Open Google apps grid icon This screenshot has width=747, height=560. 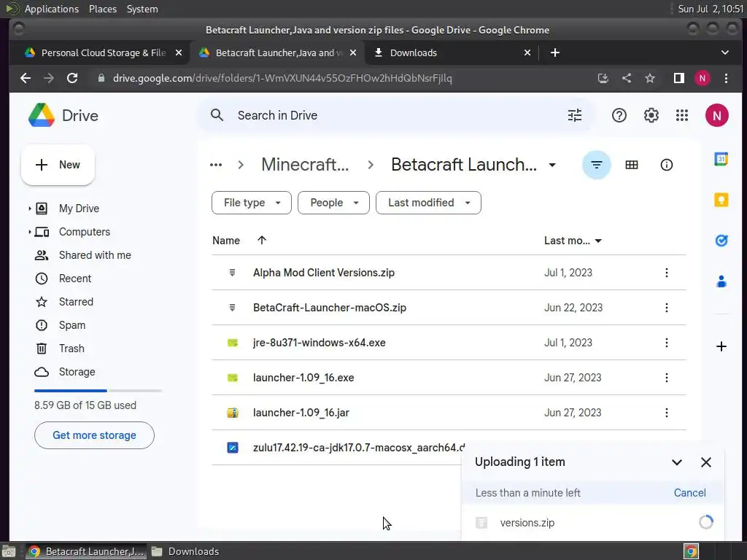(682, 115)
